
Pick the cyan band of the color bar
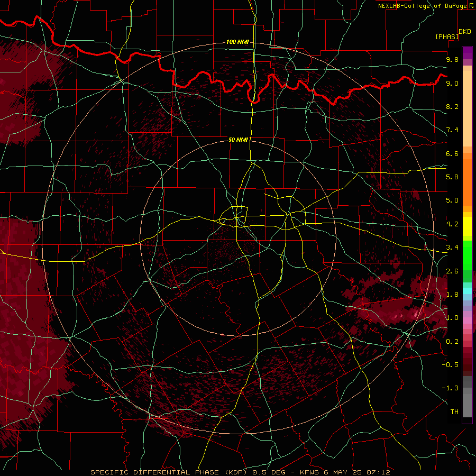[467, 291]
